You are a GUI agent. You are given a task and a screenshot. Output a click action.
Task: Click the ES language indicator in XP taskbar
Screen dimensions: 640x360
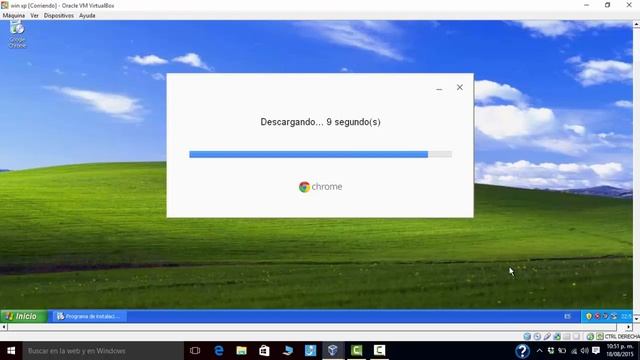point(567,316)
